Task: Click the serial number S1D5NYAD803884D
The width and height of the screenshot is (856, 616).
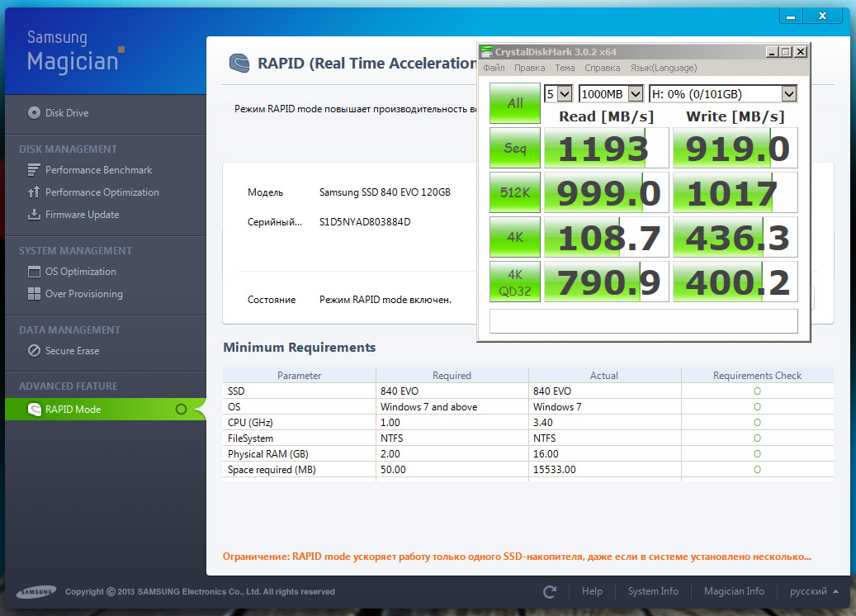Action: pos(365,222)
